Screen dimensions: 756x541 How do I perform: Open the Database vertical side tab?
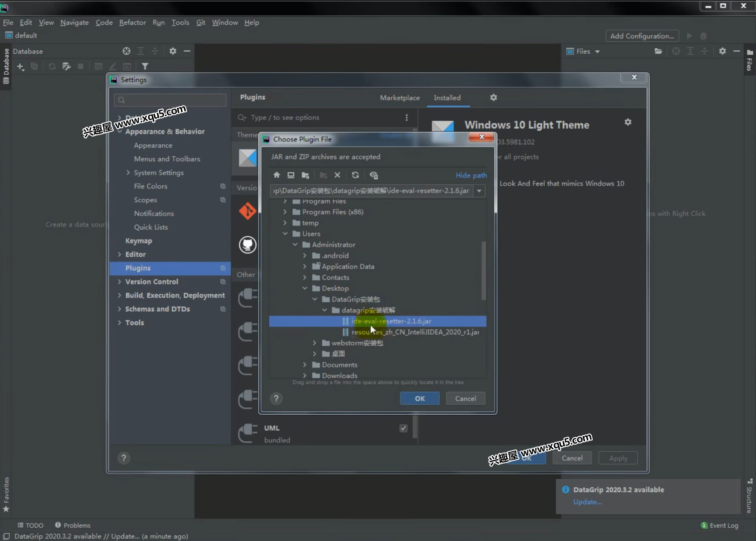[x=6, y=66]
